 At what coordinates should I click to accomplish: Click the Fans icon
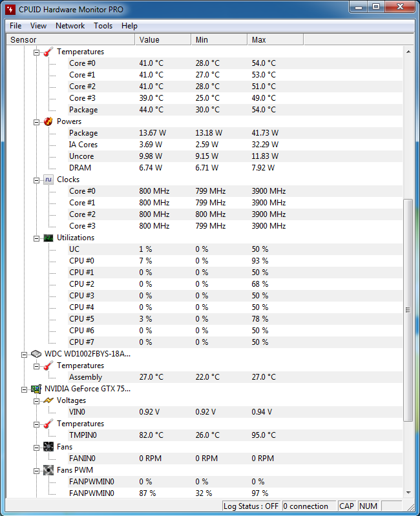pos(48,447)
